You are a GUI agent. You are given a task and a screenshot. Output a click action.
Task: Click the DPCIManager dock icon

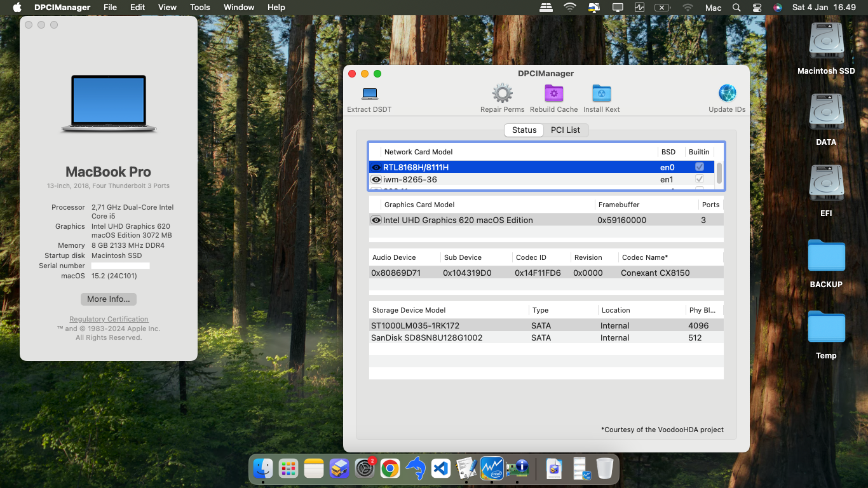(517, 469)
